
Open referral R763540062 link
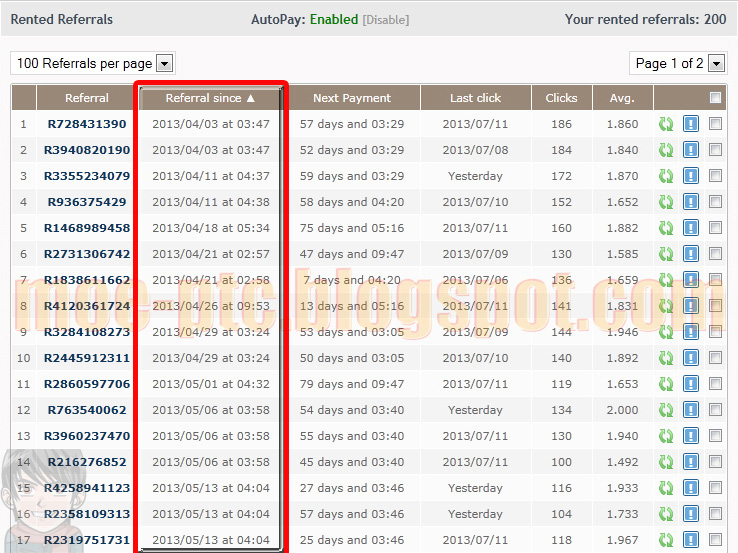pyautogui.click(x=87, y=410)
